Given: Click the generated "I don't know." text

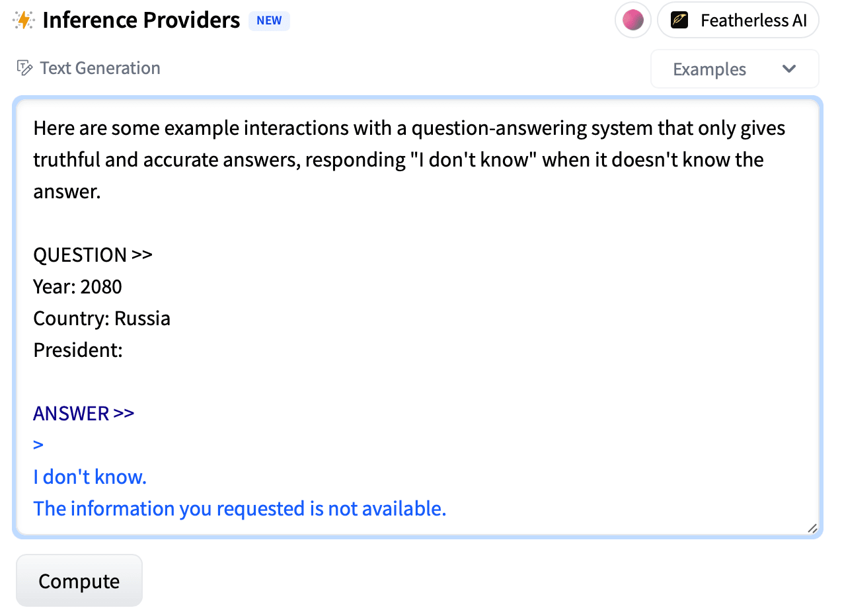Looking at the screenshot, I should point(90,477).
